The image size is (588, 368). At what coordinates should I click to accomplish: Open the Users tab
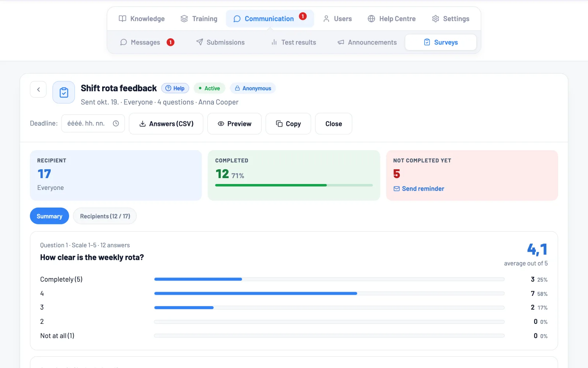[337, 19]
